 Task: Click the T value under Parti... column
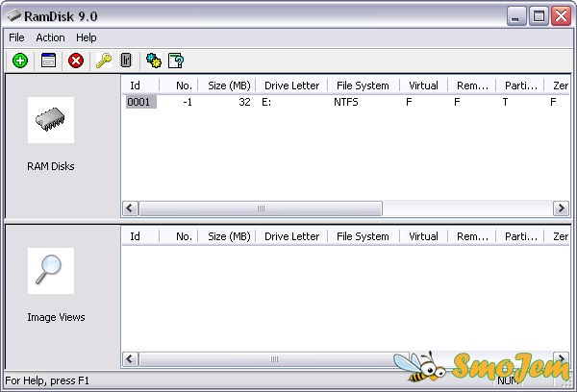tap(505, 102)
